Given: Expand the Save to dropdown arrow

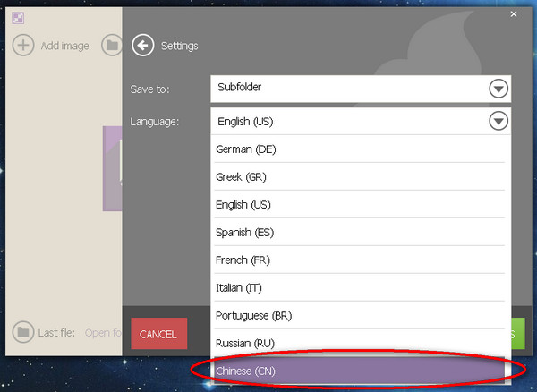Looking at the screenshot, I should [x=499, y=89].
